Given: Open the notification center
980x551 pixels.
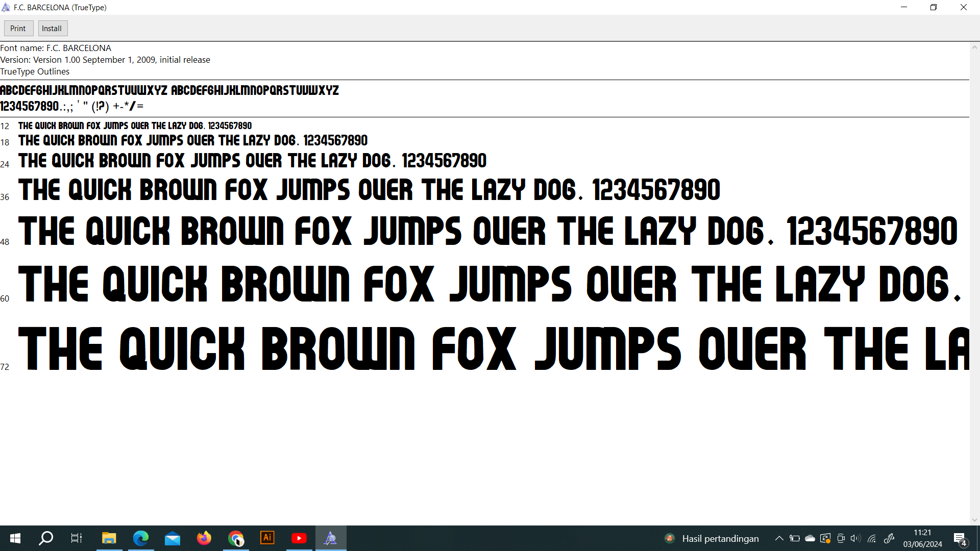Looking at the screenshot, I should coord(960,538).
